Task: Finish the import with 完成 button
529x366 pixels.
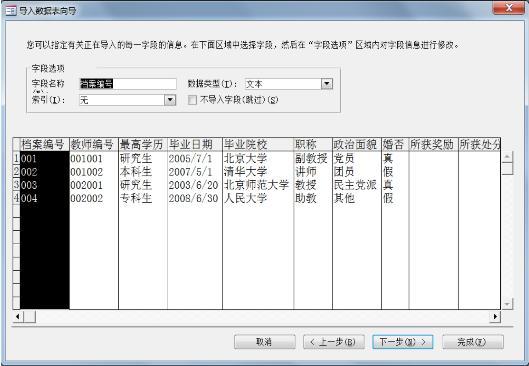Action: pyautogui.click(x=473, y=342)
